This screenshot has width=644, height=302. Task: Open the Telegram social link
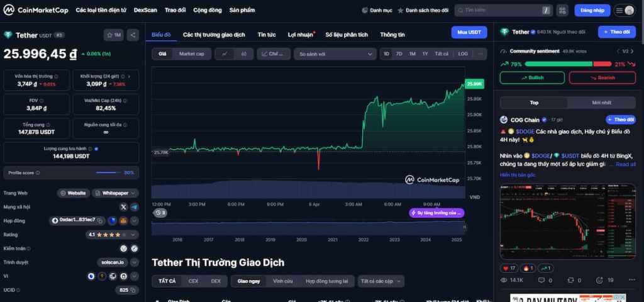[134, 206]
